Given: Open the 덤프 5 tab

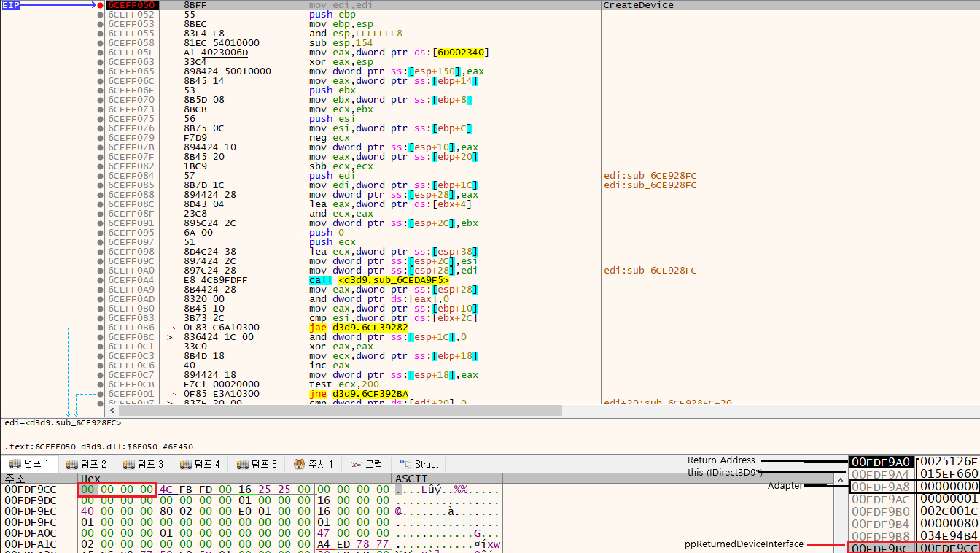Looking at the screenshot, I should tap(258, 464).
